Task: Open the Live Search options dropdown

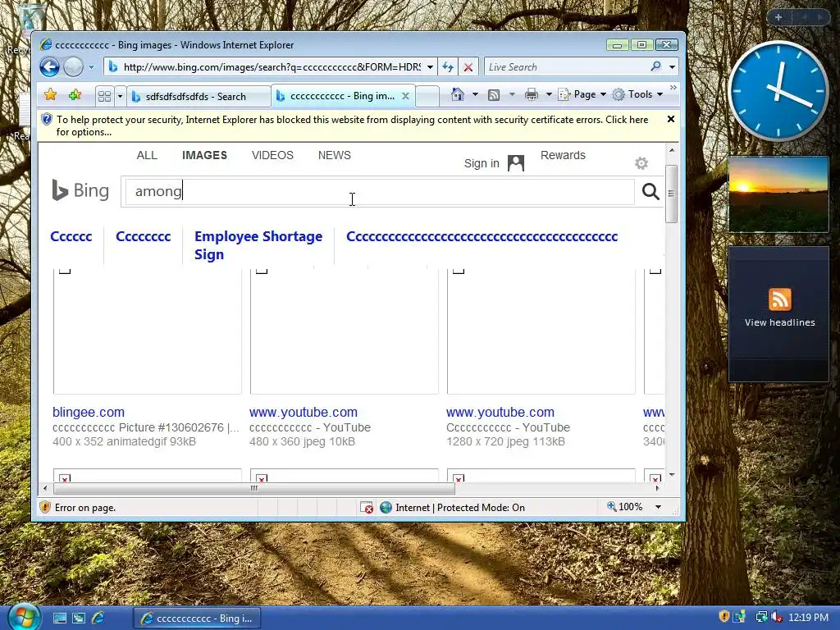Action: [673, 67]
